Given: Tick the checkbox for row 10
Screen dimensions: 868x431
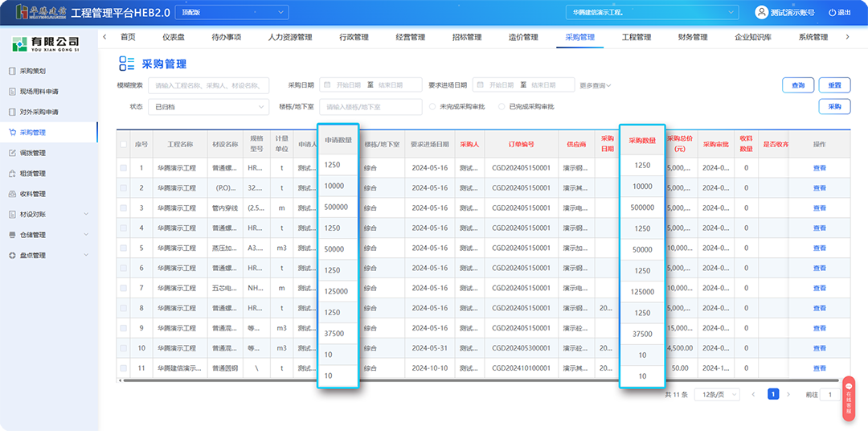Looking at the screenshot, I should coord(123,348).
